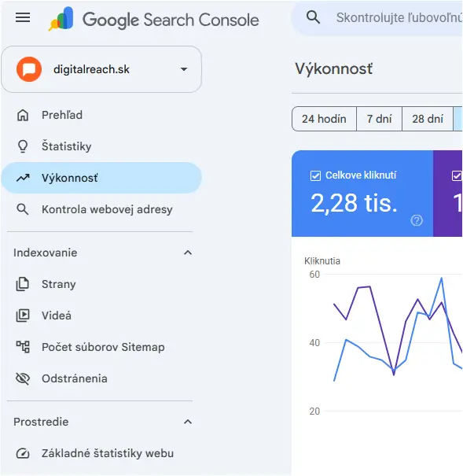Click the Prostredie section heading
This screenshot has width=463, height=476.
click(x=41, y=422)
